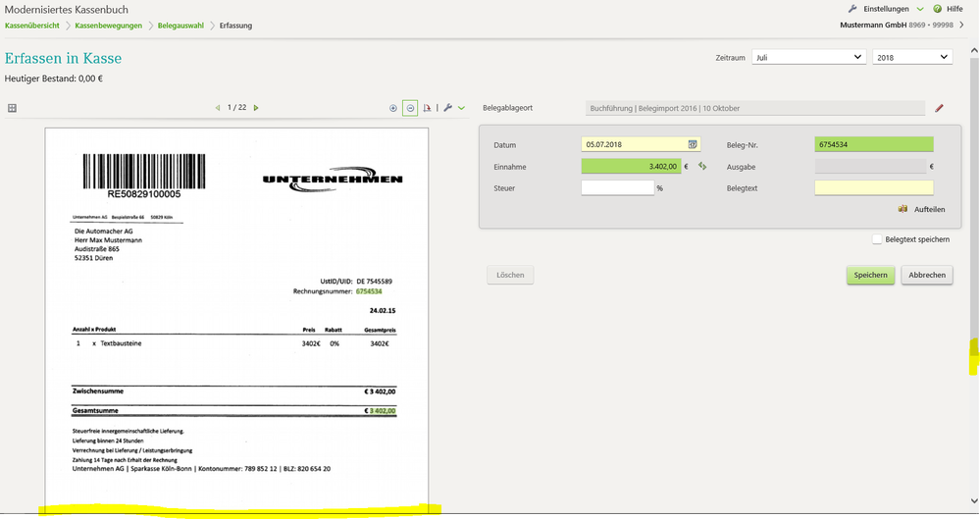Click the page counter '1 / 22'
The width and height of the screenshot is (980, 519).
[236, 108]
